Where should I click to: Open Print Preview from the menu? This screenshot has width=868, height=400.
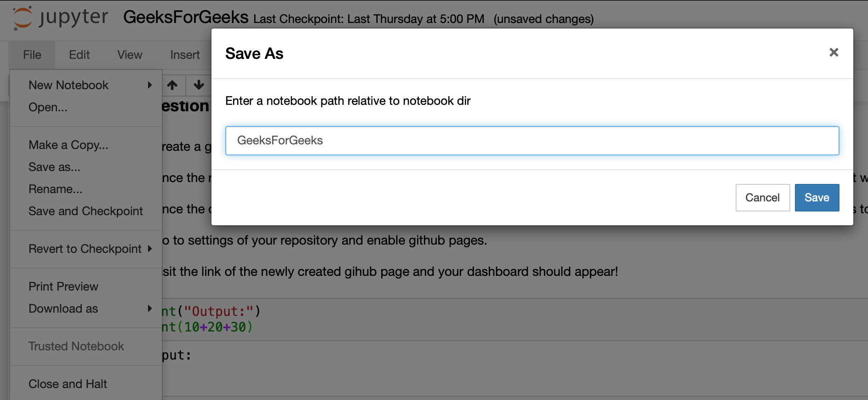click(63, 286)
